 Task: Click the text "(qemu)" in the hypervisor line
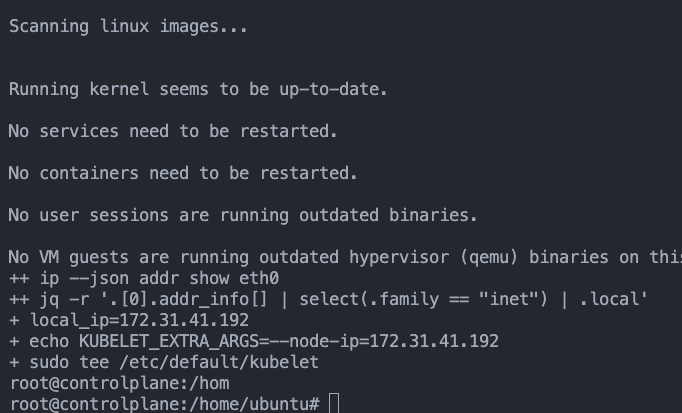(x=490, y=257)
